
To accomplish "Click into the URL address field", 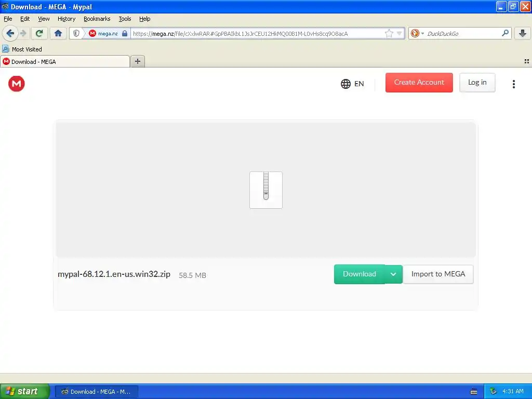I will 258,34.
